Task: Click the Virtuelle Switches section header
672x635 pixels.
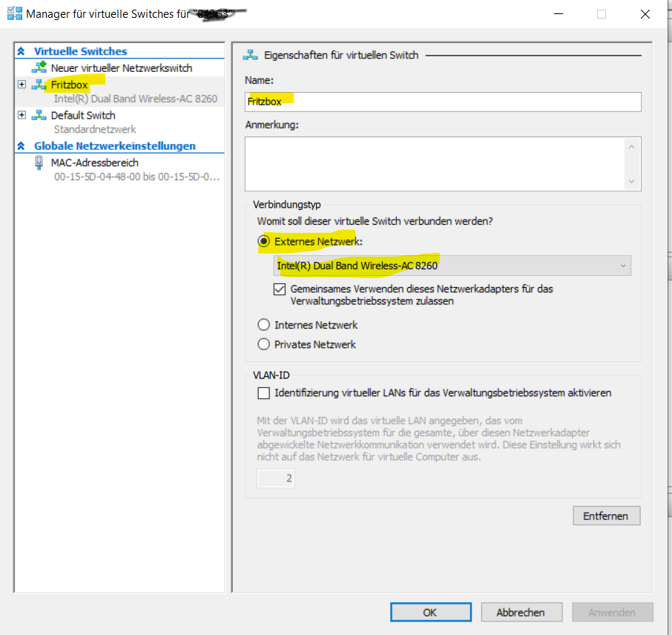Action: [x=81, y=51]
